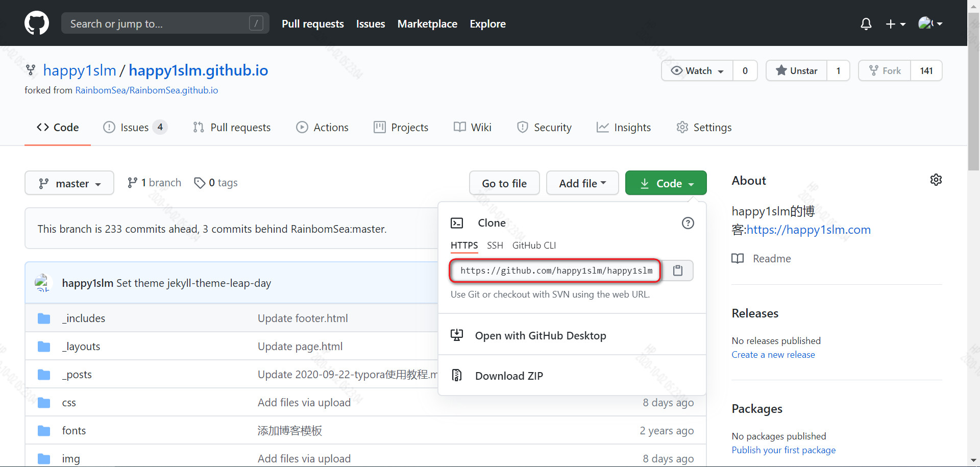Image resolution: width=980 pixels, height=467 pixels.
Task: Open the Projects tab
Action: point(401,127)
